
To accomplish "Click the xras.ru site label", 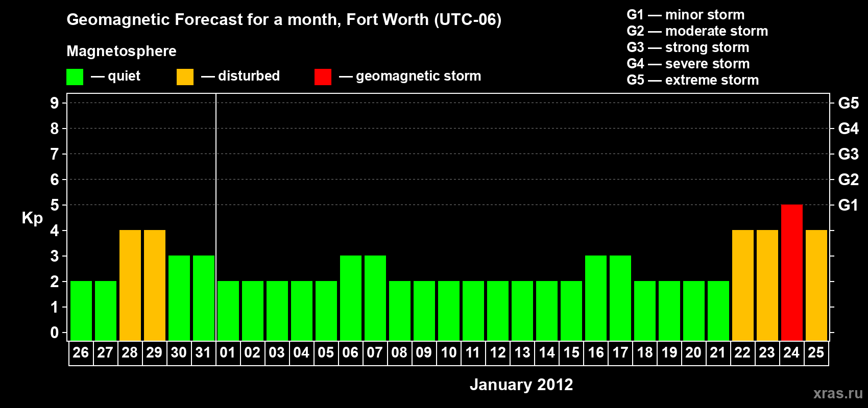I will tap(838, 393).
